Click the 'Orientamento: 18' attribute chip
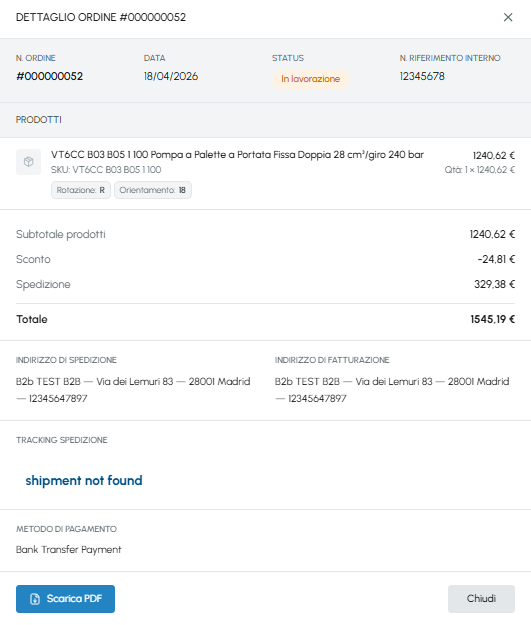531x625 pixels. pyautogui.click(x=153, y=190)
